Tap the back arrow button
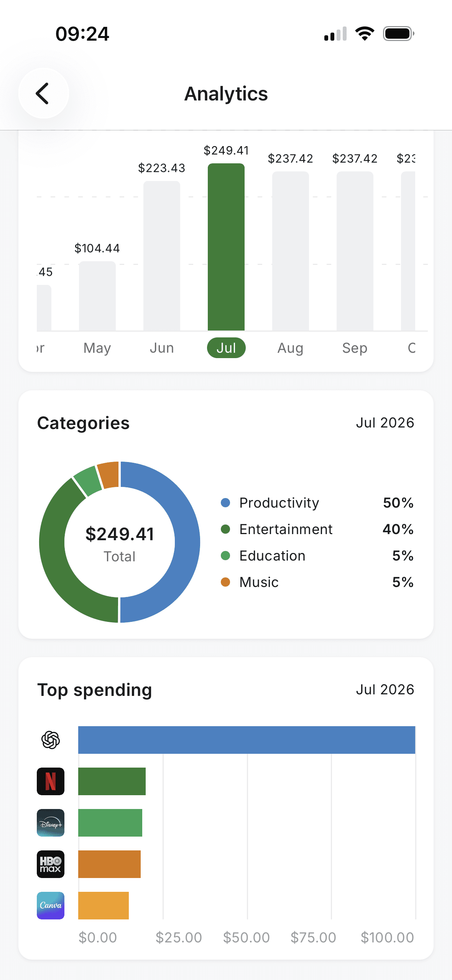 coord(43,93)
